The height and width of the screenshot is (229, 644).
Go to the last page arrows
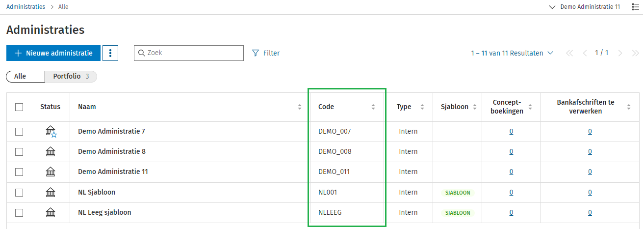point(635,53)
